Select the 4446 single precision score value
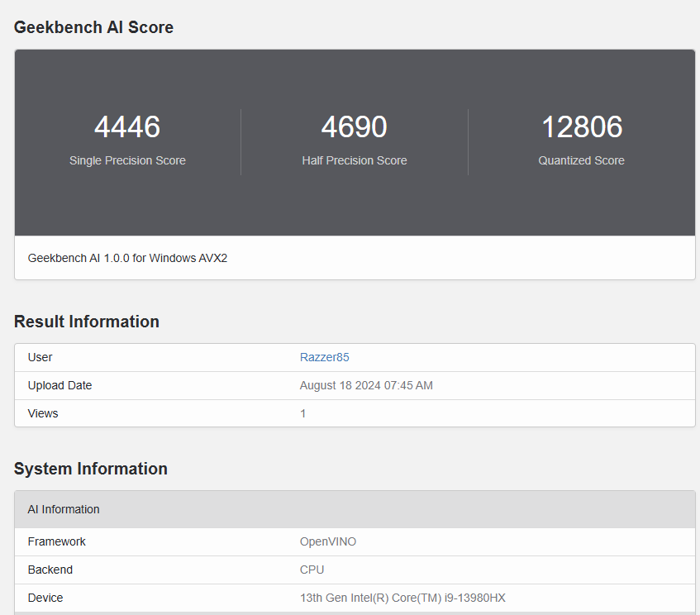The height and width of the screenshot is (615, 700). 127,126
